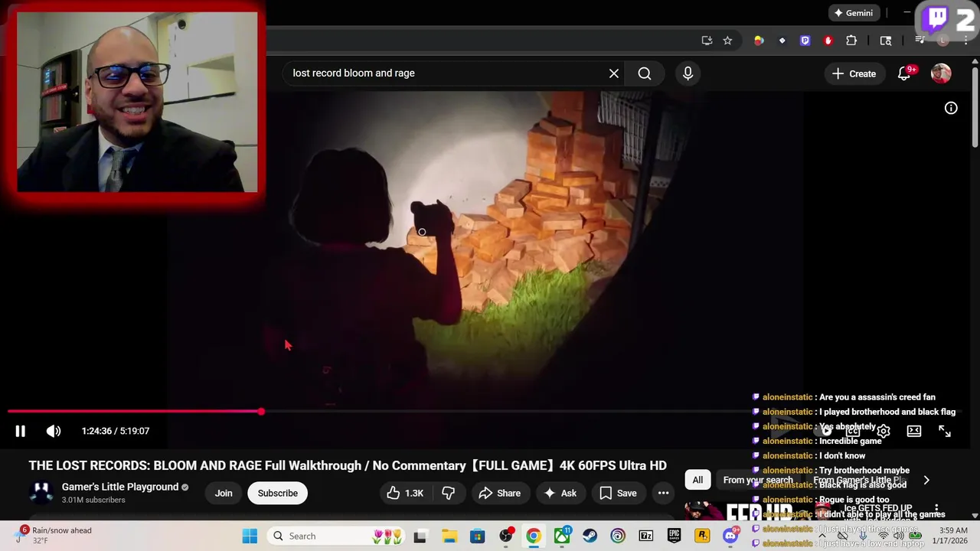Share this video
The image size is (980, 551).
(x=499, y=493)
